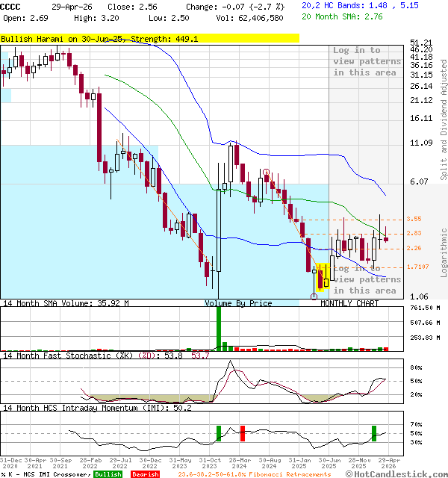Click the yellow highlighted Bullish Harami candle pattern
Viewport: 448px width, 478px height.
coord(323,276)
